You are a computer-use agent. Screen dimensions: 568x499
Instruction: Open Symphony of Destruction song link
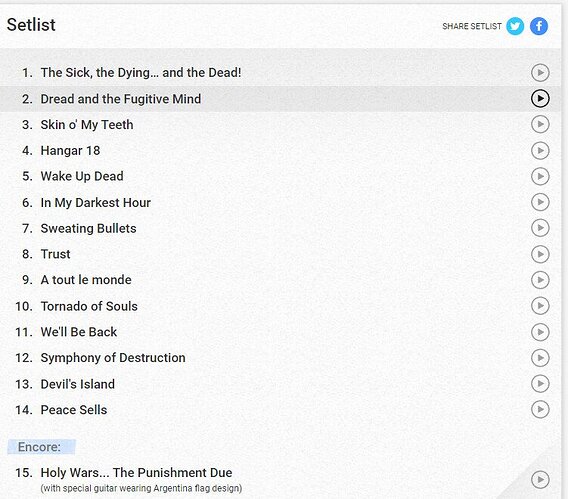(113, 358)
